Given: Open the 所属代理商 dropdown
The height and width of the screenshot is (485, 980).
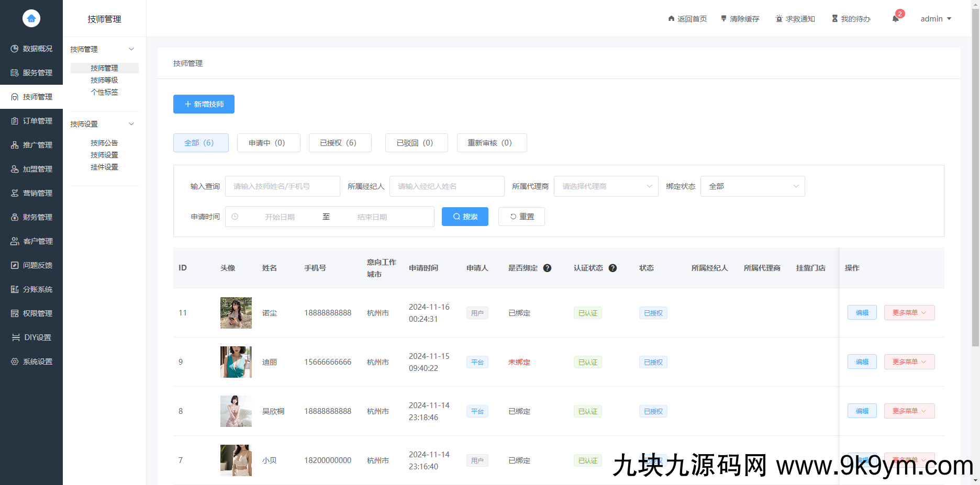Looking at the screenshot, I should 605,186.
